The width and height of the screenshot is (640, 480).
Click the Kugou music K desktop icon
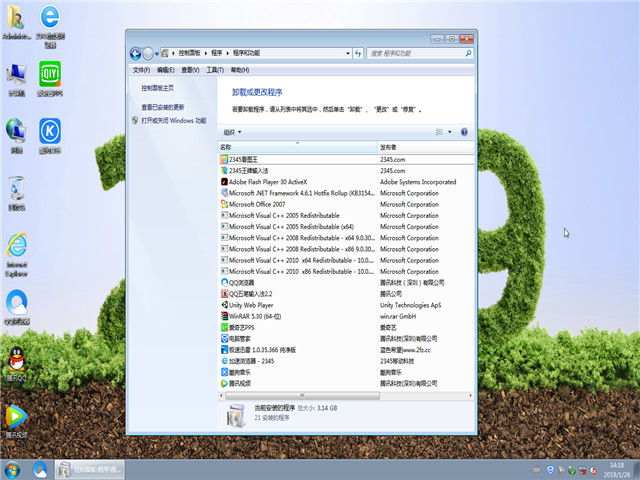(50, 136)
